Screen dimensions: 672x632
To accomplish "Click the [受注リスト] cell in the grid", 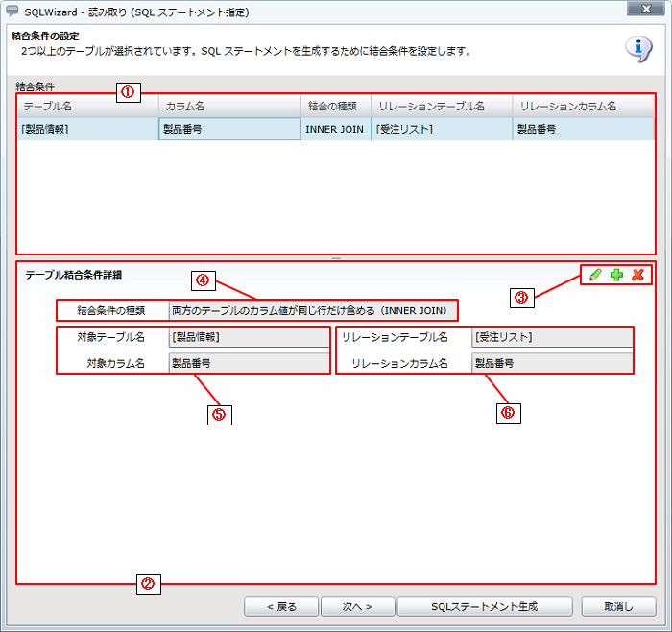I will 441,129.
